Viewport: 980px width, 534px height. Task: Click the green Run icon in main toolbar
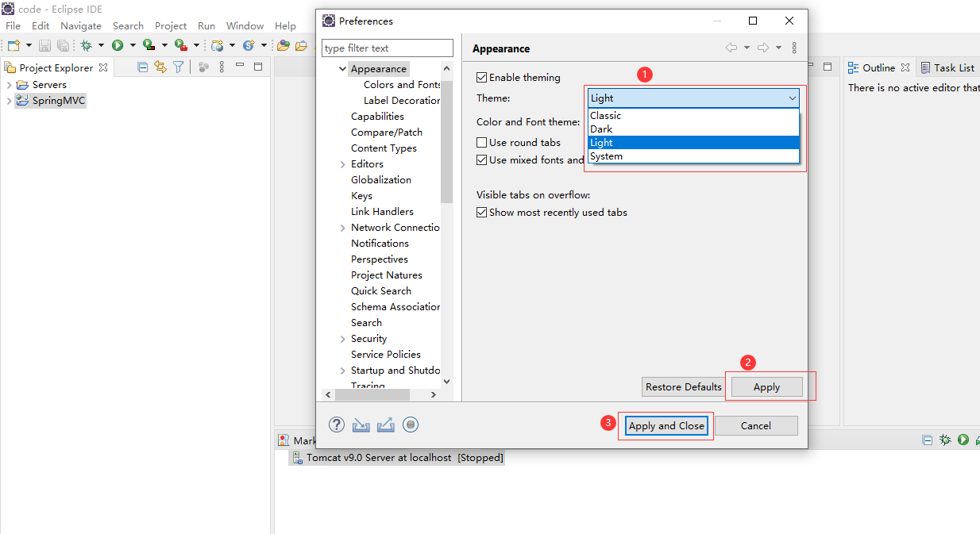click(118, 46)
